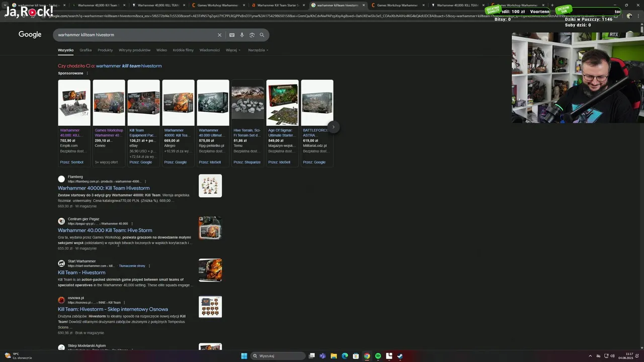
Task: Open options menu for the osnowa.pl result
Action: [x=124, y=303]
